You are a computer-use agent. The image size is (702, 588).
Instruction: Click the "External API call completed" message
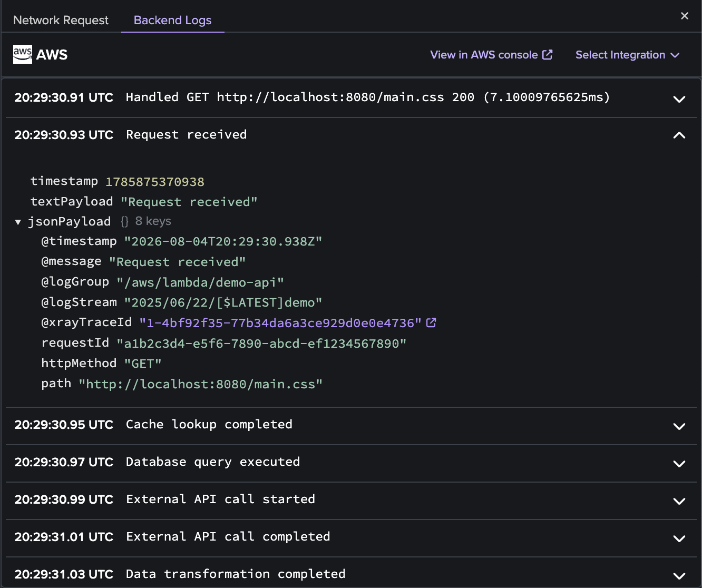click(x=228, y=537)
